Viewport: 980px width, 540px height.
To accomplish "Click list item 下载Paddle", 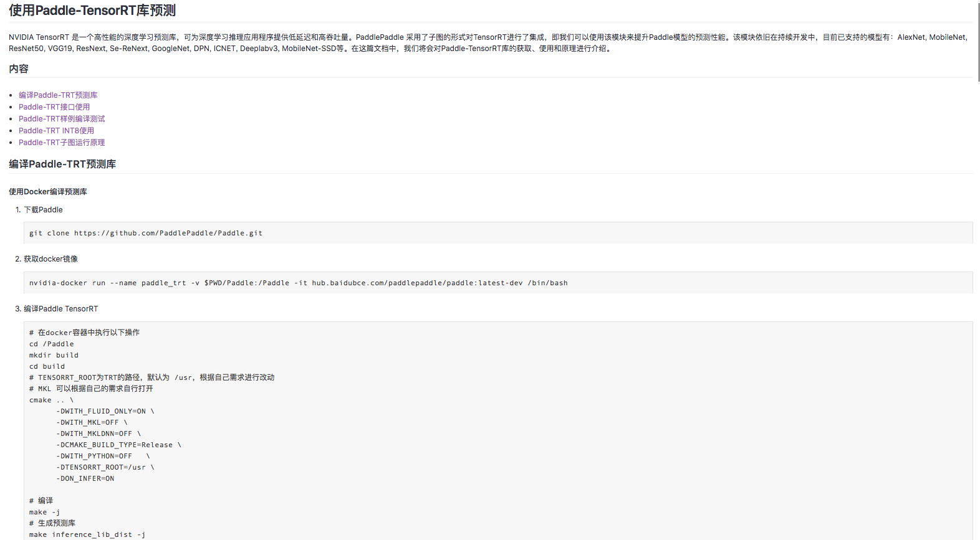I will tap(43, 210).
